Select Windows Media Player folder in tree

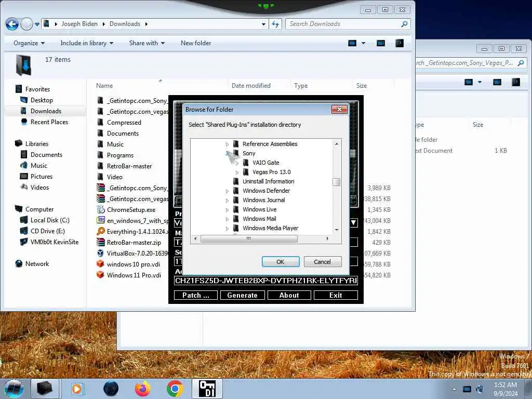pos(270,228)
